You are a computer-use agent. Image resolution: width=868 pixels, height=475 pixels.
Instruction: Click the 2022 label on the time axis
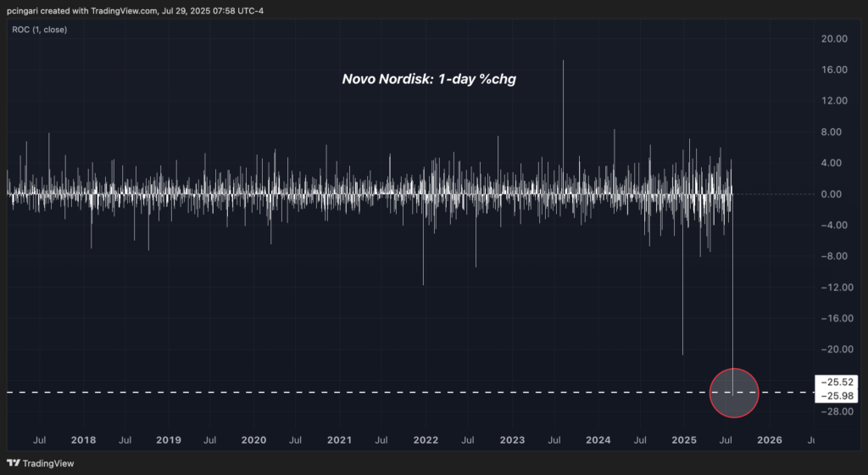pos(426,440)
